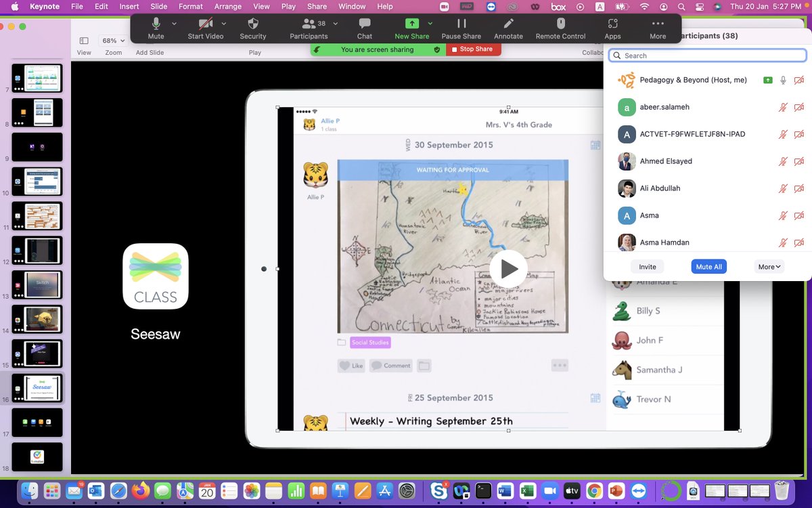Open the Window menu
This screenshot has width=812, height=508.
coord(352,7)
